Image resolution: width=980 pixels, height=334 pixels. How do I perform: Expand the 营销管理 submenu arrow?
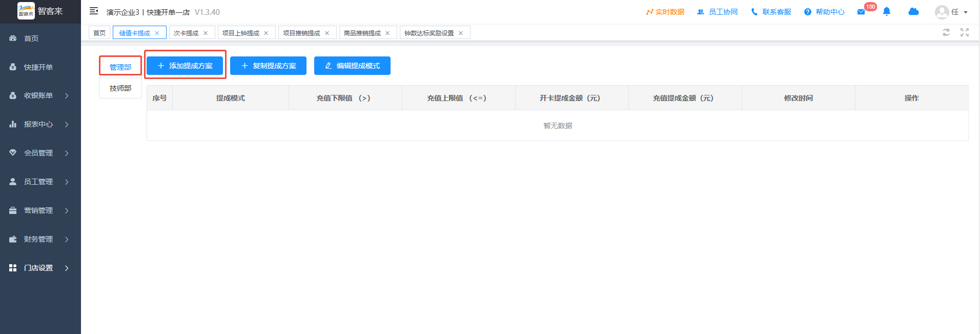(67, 211)
